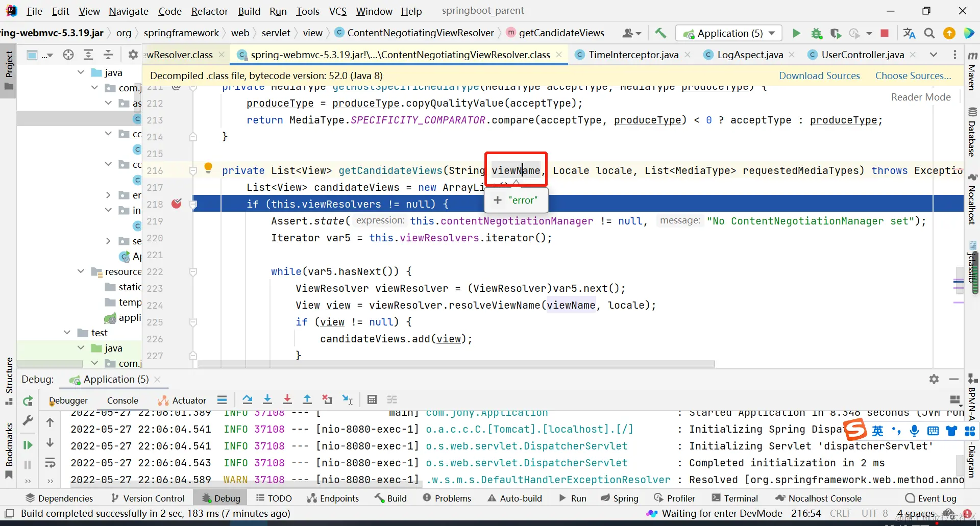Image resolution: width=980 pixels, height=526 pixels.
Task: Click the Sogou input method logo
Action: click(x=855, y=430)
